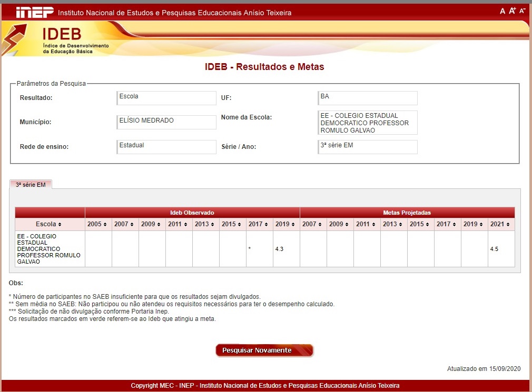Decrease font size with A- icon
532x392 pixels.
[523, 11]
